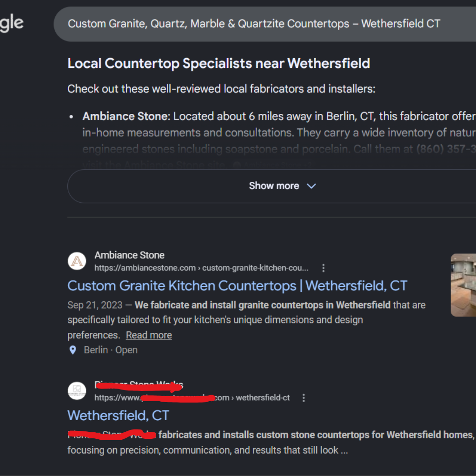Expand the overview with Show more

(271, 186)
